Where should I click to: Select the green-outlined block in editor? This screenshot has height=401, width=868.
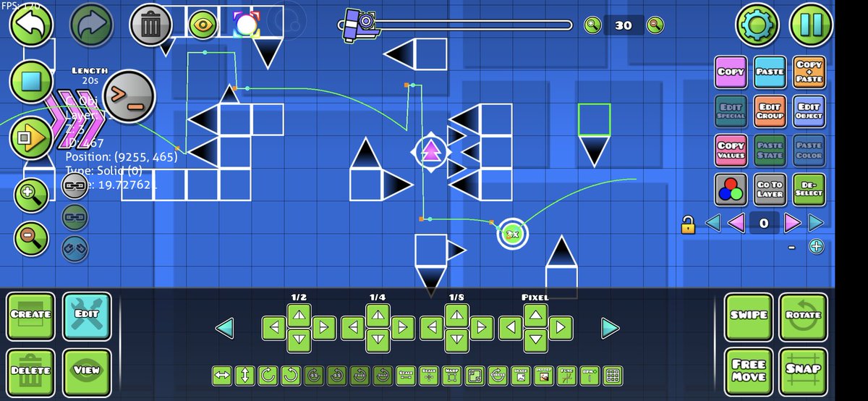[x=595, y=120]
